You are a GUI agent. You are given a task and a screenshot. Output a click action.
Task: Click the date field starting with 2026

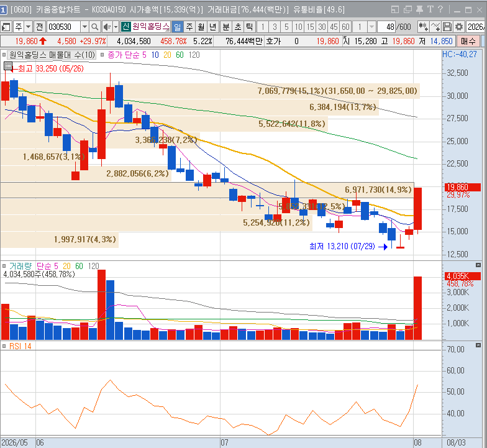point(476,27)
